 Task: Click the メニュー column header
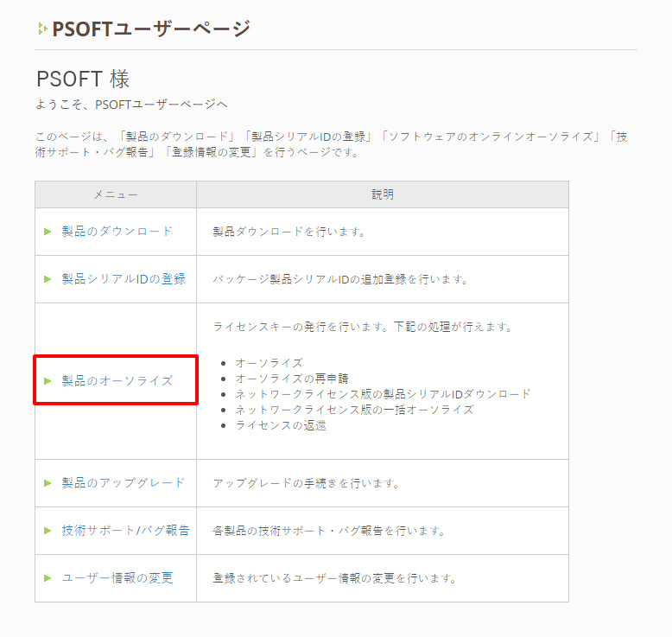point(116,194)
